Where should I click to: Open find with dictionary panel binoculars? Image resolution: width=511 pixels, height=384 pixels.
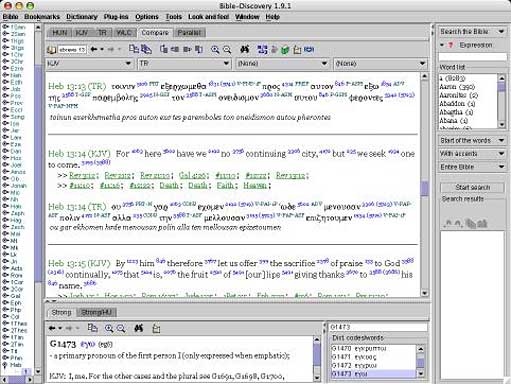click(x=139, y=328)
